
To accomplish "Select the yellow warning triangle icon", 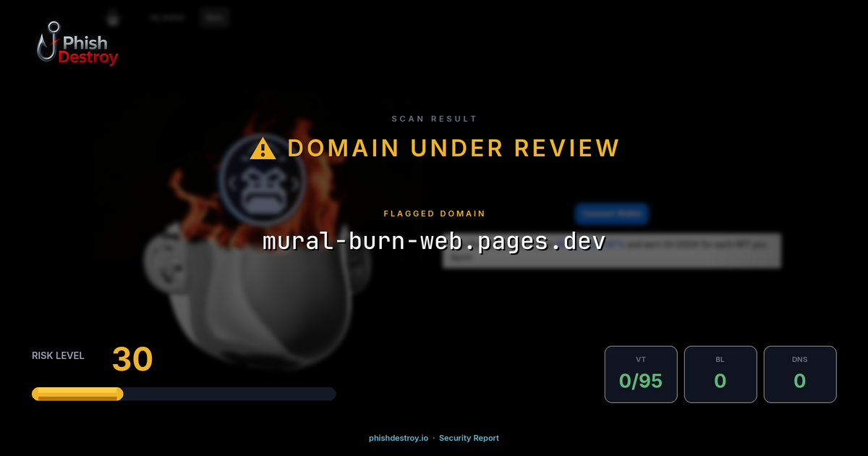I will [x=262, y=148].
